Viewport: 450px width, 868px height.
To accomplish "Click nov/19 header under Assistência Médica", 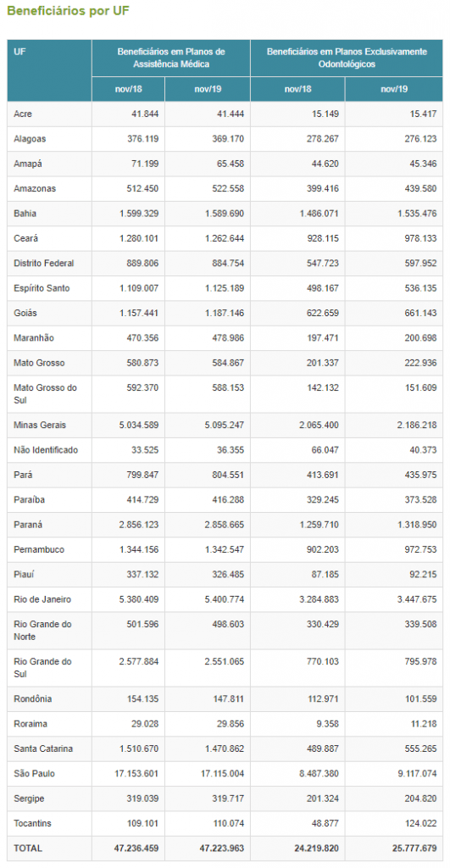I will tap(208, 89).
